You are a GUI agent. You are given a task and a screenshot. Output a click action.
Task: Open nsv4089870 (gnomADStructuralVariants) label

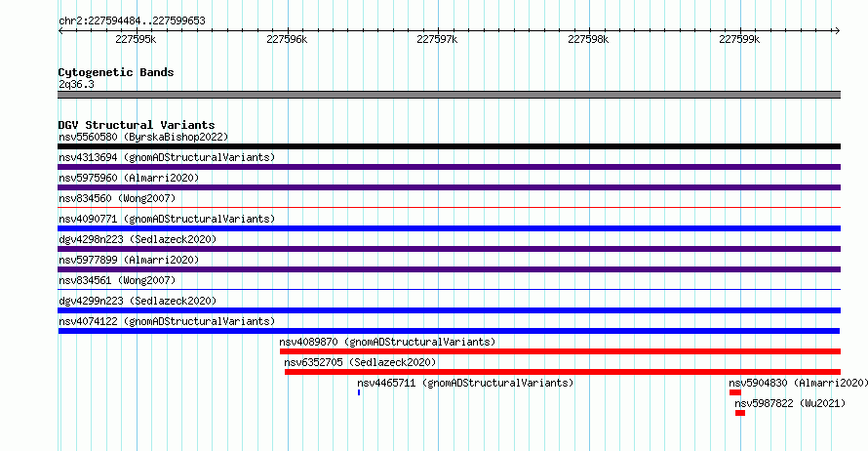tap(387, 342)
